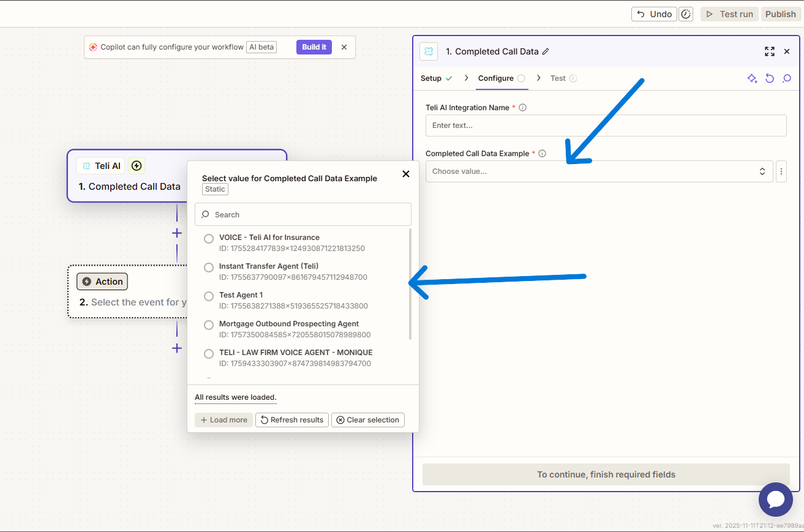Click the All results were loaded text

click(236, 397)
